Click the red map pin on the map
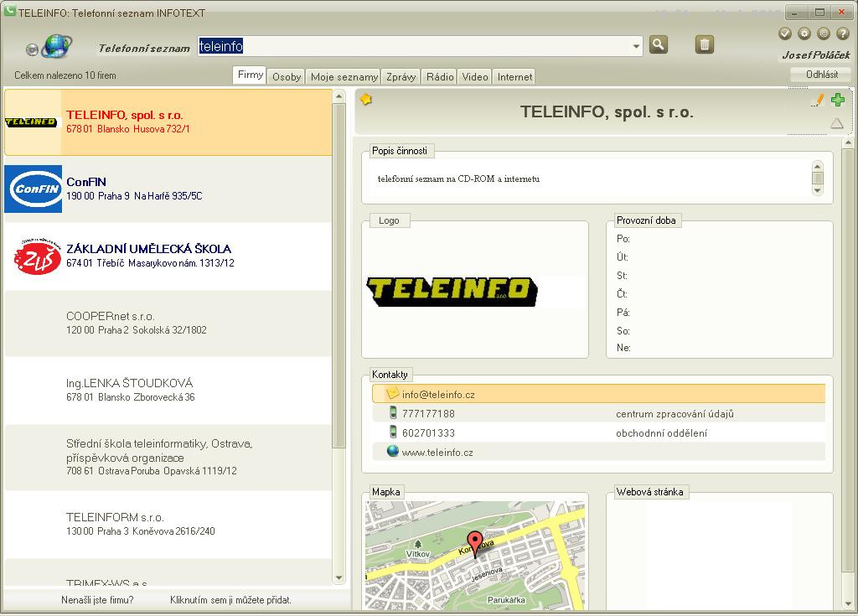The width and height of the screenshot is (858, 616). pos(475,542)
